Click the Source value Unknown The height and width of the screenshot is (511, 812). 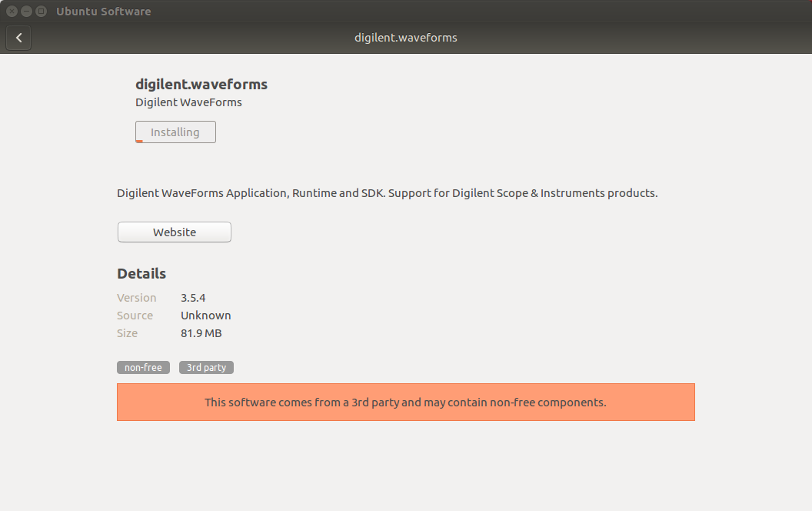(205, 316)
